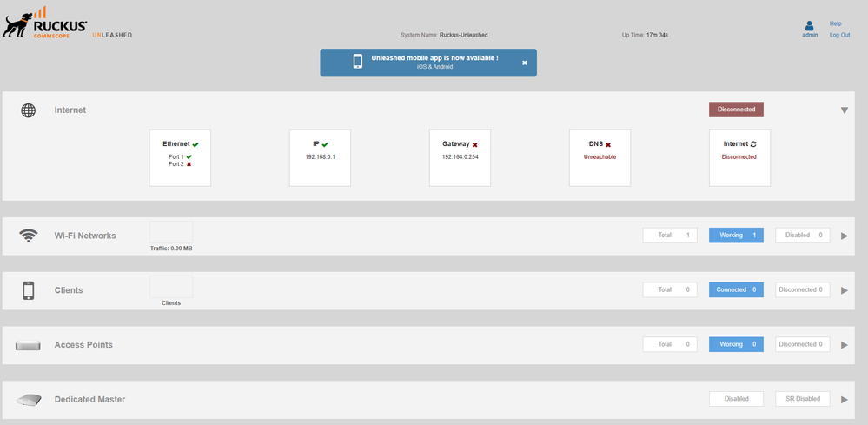Click the SR Disabled button

802,399
